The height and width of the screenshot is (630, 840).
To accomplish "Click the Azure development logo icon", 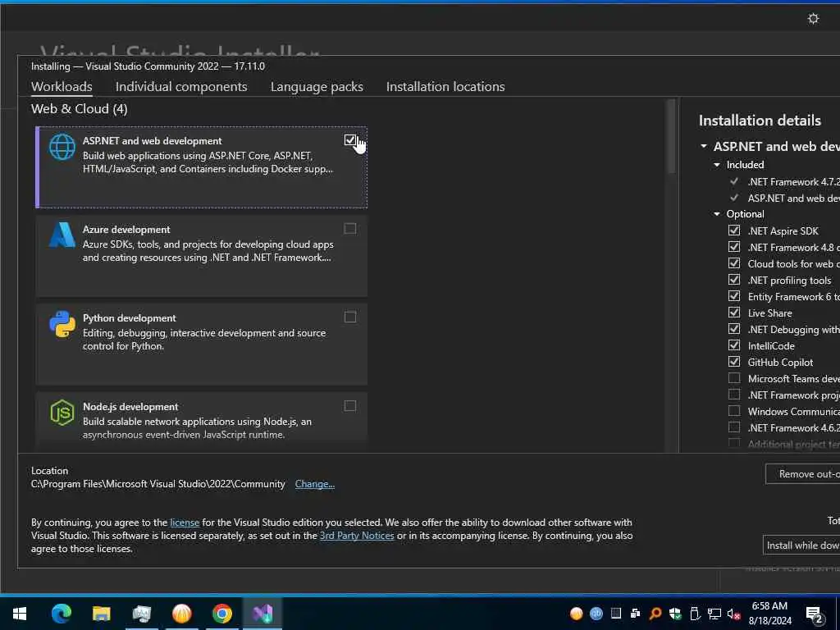I will [x=62, y=235].
